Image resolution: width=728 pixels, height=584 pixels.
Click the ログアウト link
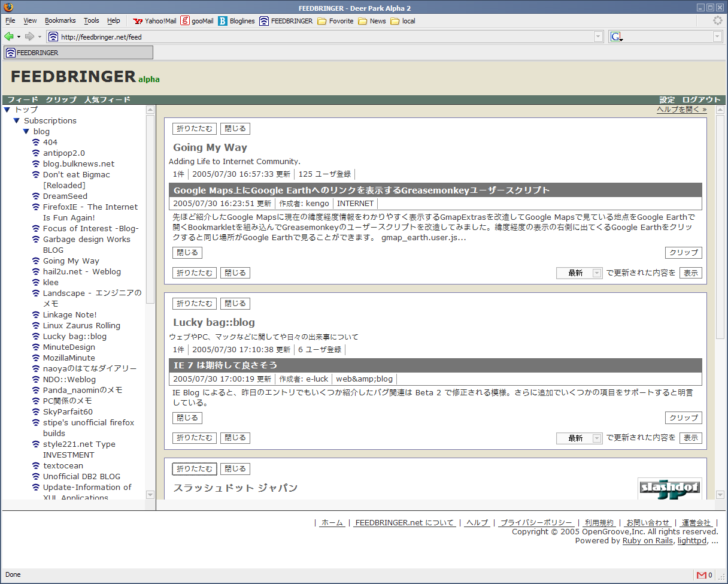[701, 100]
